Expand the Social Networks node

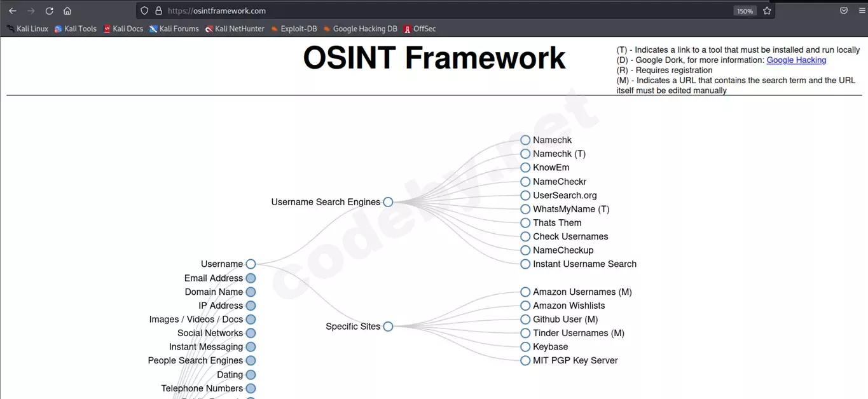coord(251,332)
